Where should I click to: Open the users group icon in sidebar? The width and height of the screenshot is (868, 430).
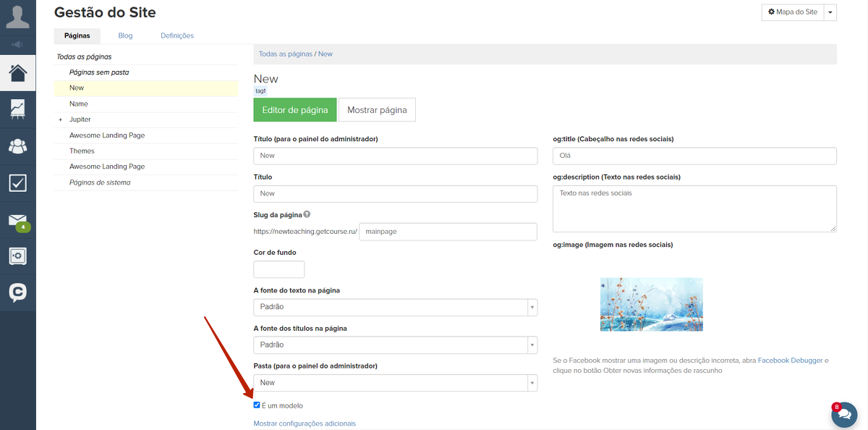coord(17,146)
